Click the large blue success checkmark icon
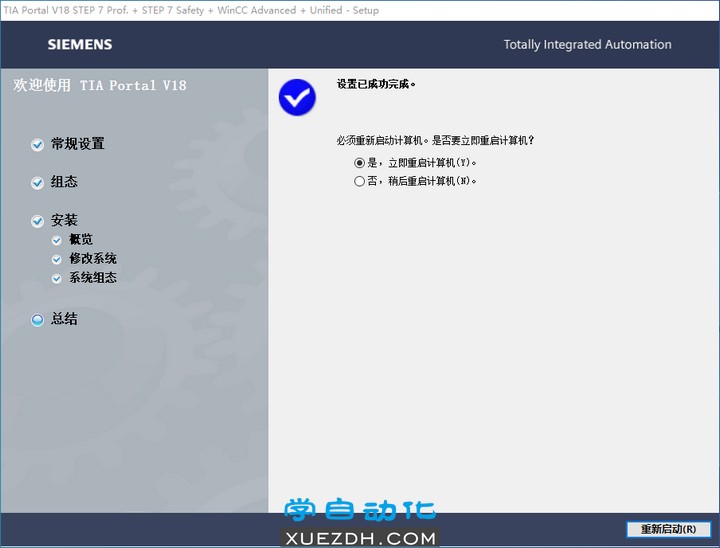 [297, 97]
